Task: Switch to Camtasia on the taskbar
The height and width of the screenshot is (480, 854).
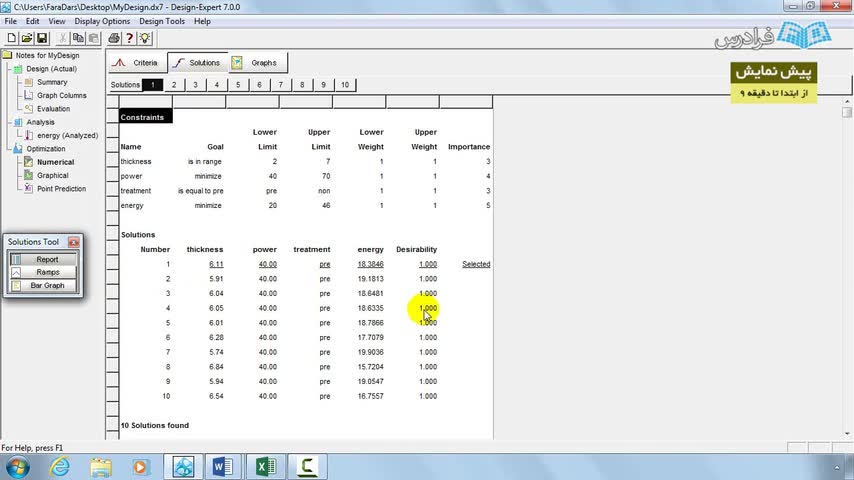Action: [307, 467]
